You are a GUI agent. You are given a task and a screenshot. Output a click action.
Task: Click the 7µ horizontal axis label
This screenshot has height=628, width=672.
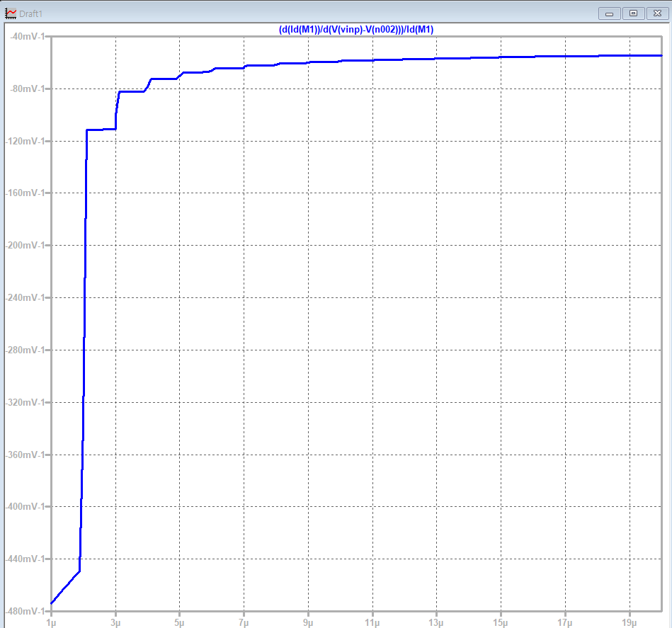244,623
